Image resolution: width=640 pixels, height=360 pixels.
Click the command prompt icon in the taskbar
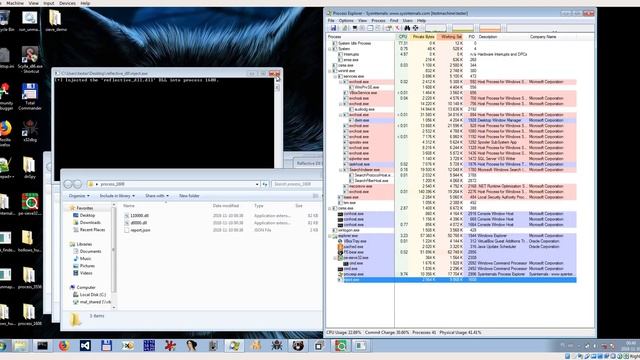point(42,346)
